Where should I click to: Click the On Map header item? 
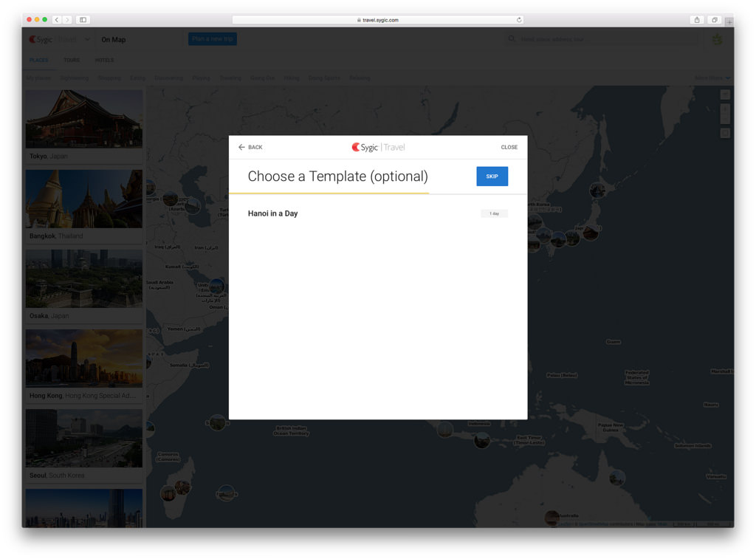click(113, 40)
